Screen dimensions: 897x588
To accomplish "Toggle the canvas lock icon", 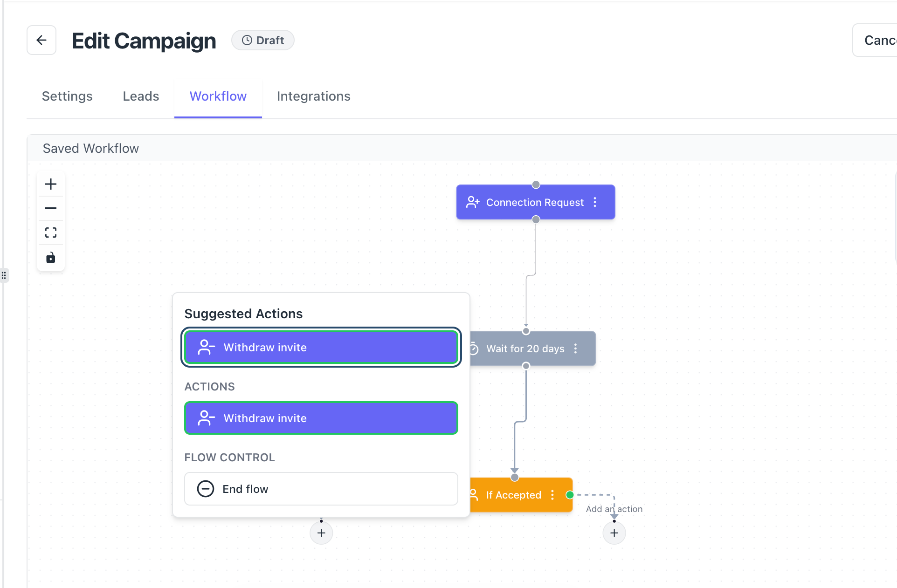I will click(x=51, y=258).
